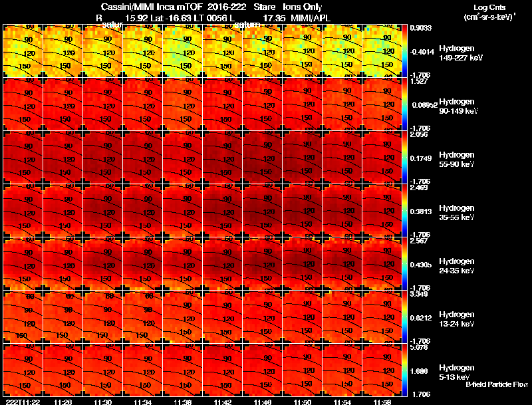532x405 pixels.
Task: Select the 90-149 keV panel at 11:58
Action: tap(382, 104)
